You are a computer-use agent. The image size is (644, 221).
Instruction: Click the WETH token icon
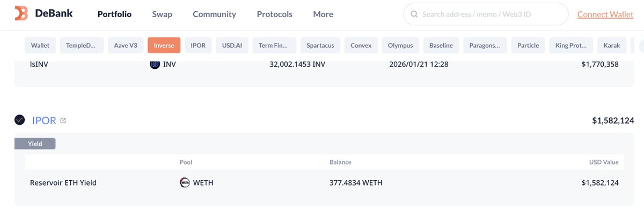coord(185,182)
